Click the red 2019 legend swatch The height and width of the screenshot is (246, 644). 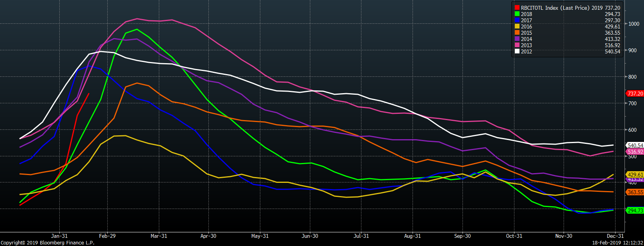[517, 8]
